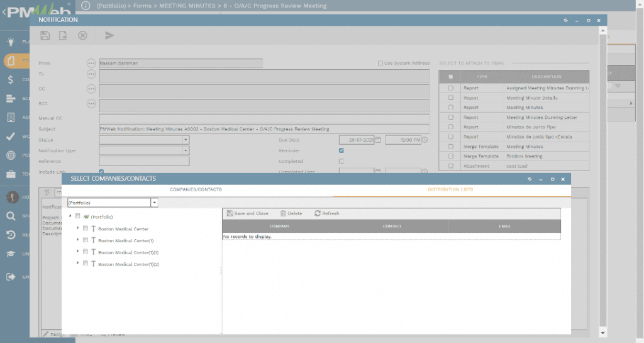Click Forms in the breadcrumb
The height and width of the screenshot is (343, 644).
click(142, 6)
